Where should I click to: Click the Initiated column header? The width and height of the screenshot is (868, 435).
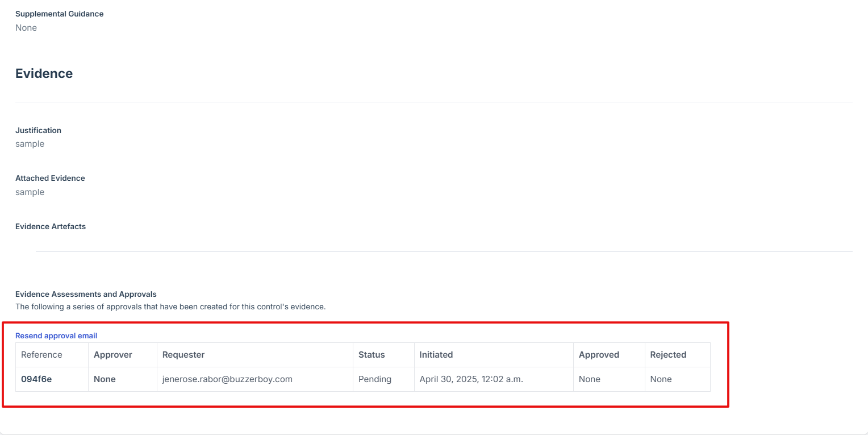pyautogui.click(x=436, y=355)
